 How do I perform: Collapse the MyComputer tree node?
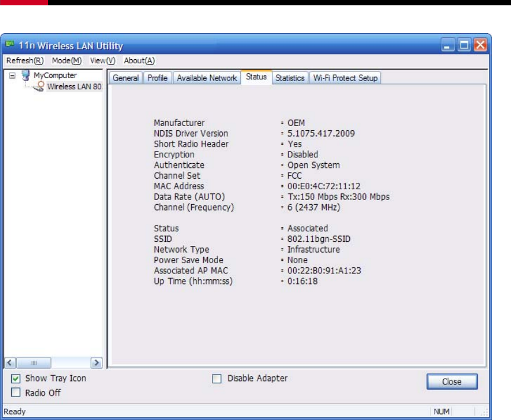pyautogui.click(x=12, y=76)
